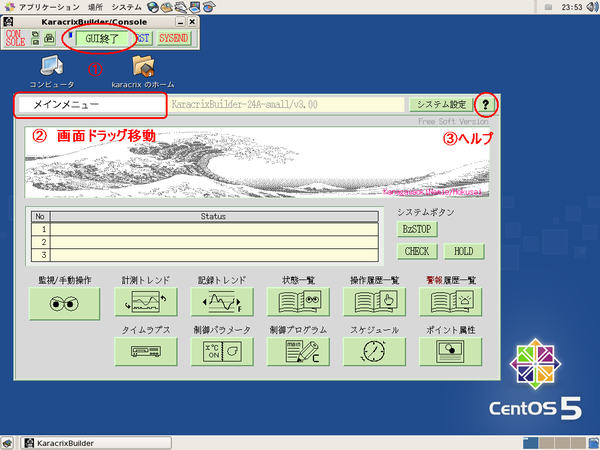Open the 操作履歴一覧 icon
This screenshot has height=450, width=600.
(x=374, y=302)
